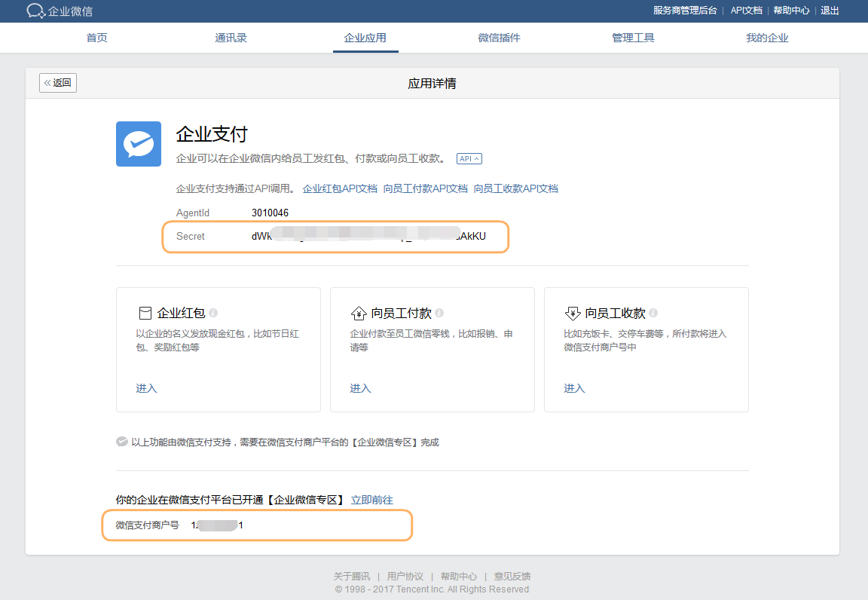
Task: Click the AgentId value 3010046
Action: point(270,213)
